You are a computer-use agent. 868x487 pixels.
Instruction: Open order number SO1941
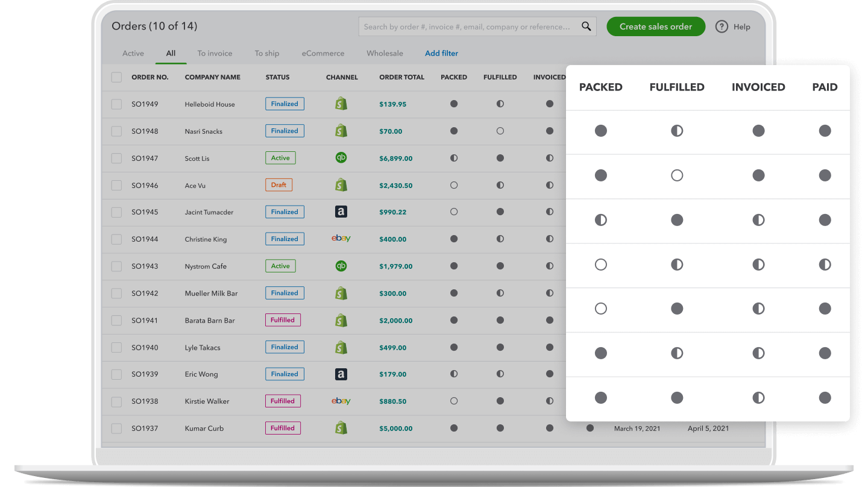[145, 321]
